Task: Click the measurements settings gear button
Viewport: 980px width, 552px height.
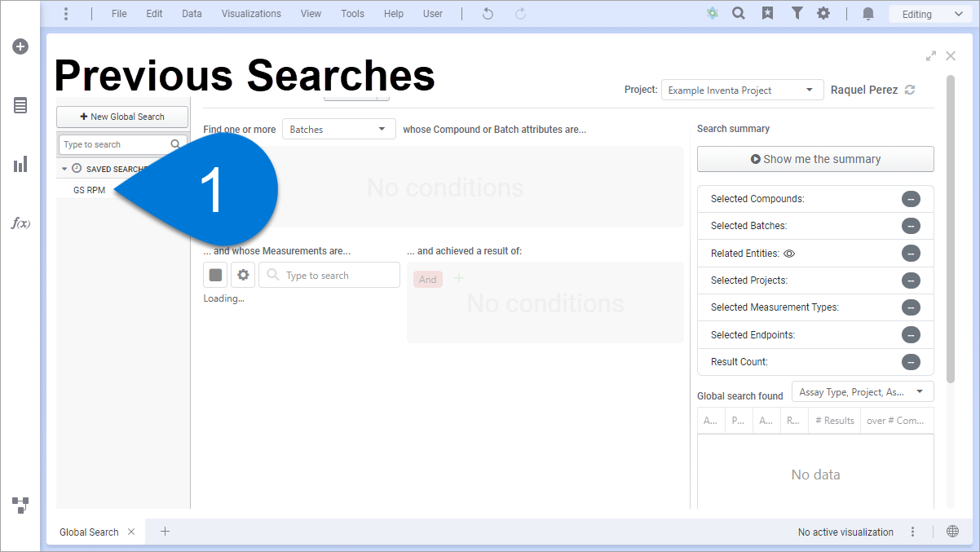Action: point(243,275)
